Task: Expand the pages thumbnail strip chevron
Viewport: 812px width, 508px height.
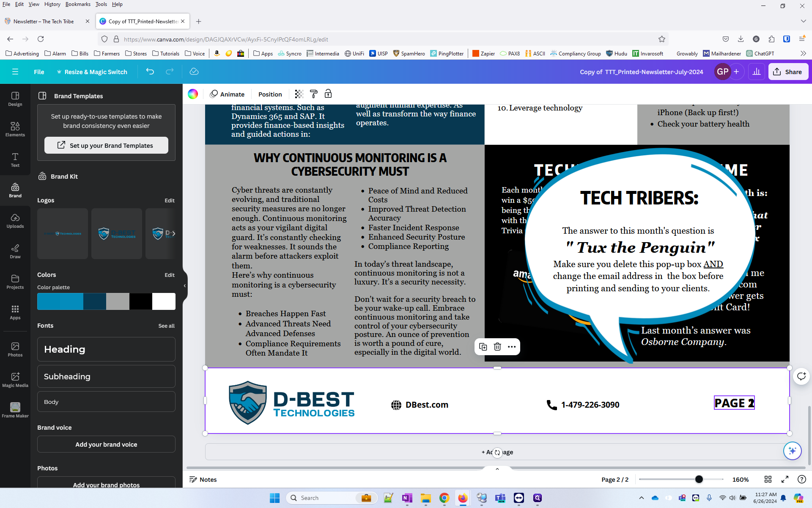Action: [497, 469]
